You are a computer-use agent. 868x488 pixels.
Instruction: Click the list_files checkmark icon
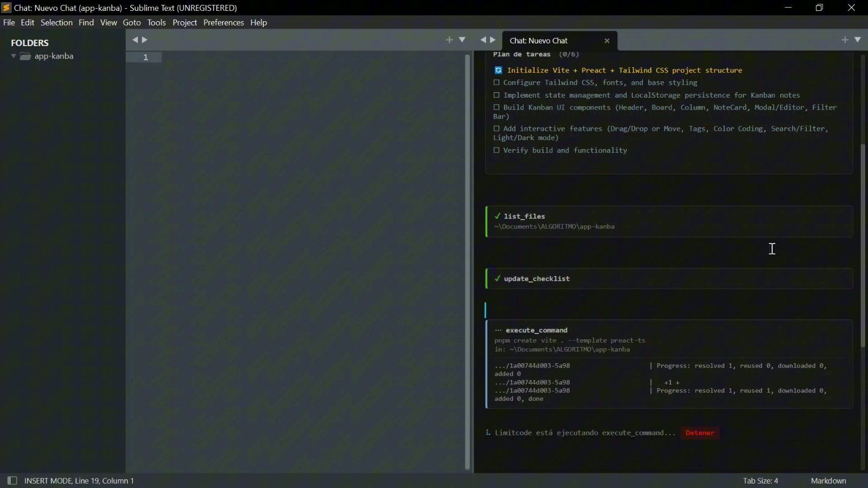tap(497, 216)
